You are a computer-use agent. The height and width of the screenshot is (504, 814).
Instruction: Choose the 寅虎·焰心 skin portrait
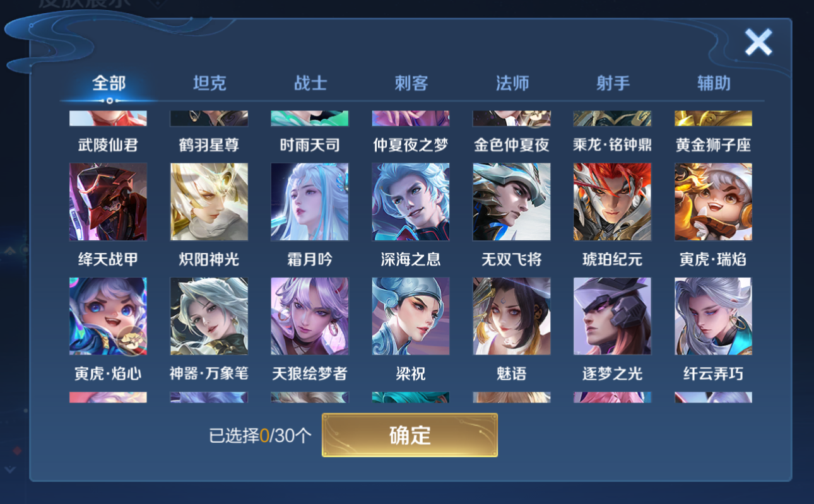(108, 316)
